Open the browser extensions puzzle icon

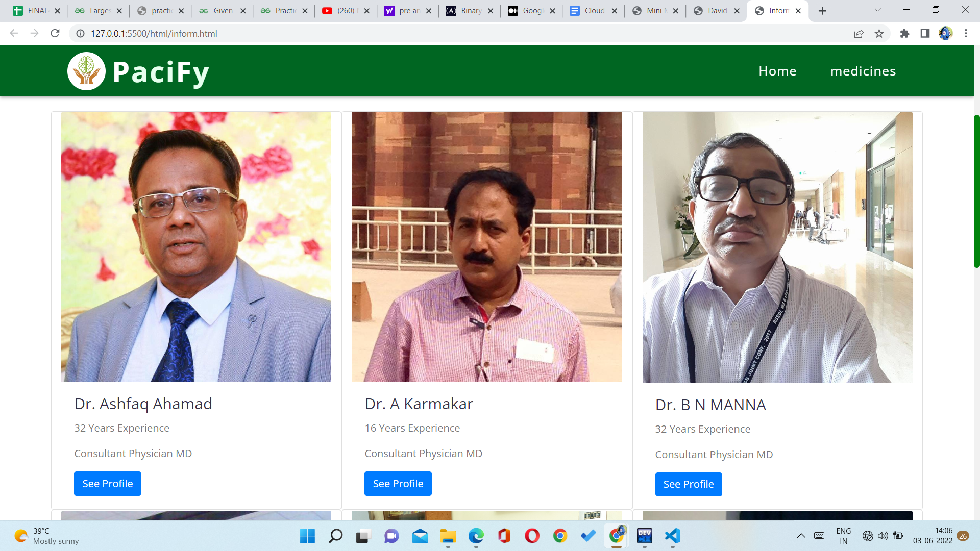click(904, 33)
